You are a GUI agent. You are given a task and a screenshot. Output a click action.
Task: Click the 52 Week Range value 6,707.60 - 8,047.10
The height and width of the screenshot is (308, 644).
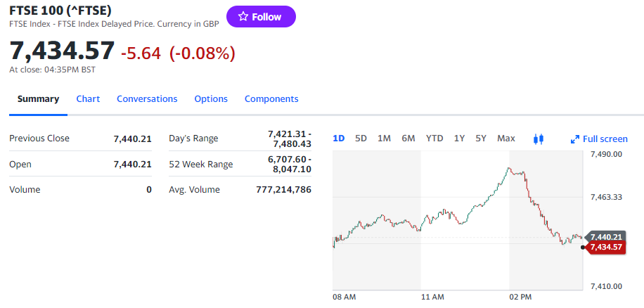tap(290, 165)
